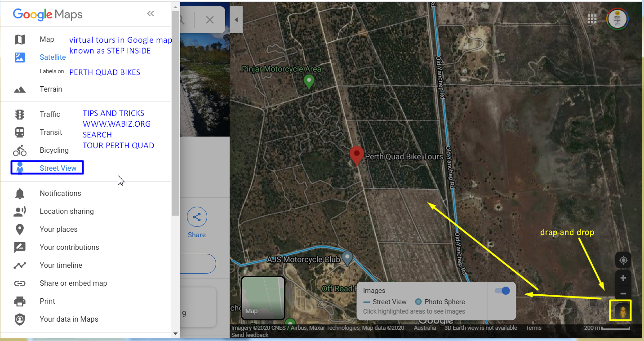Click the Street View person icon in menu
This screenshot has width=644, height=341.
click(x=20, y=168)
